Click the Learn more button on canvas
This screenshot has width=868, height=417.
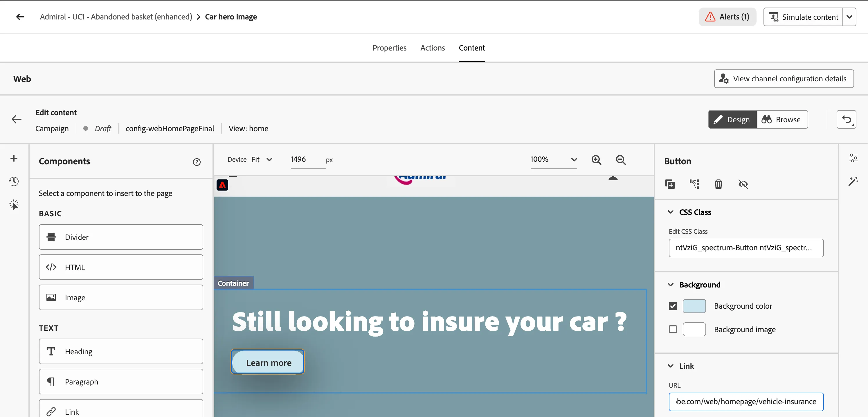pos(268,362)
